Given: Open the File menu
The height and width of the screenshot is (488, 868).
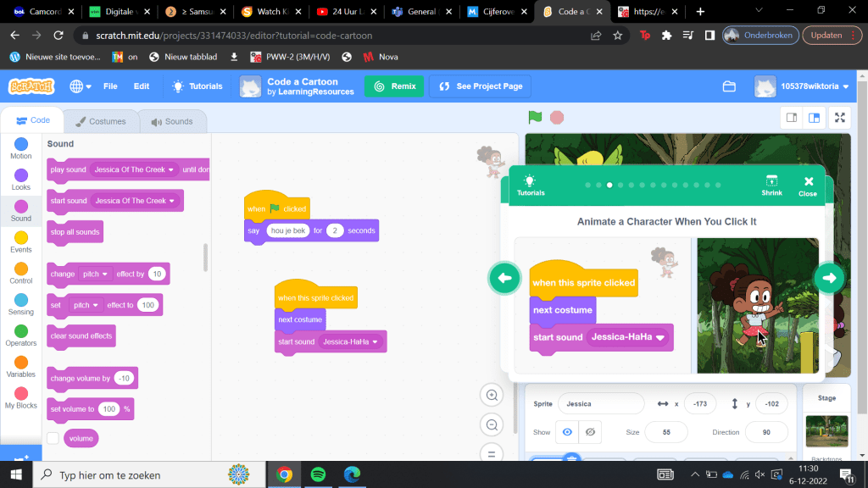Looking at the screenshot, I should pos(110,86).
